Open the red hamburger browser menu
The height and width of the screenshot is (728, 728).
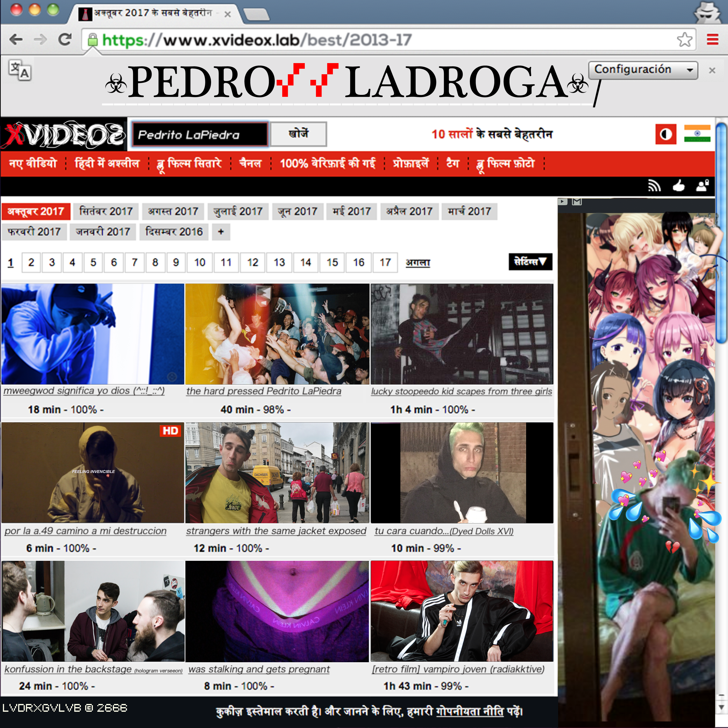(x=712, y=39)
